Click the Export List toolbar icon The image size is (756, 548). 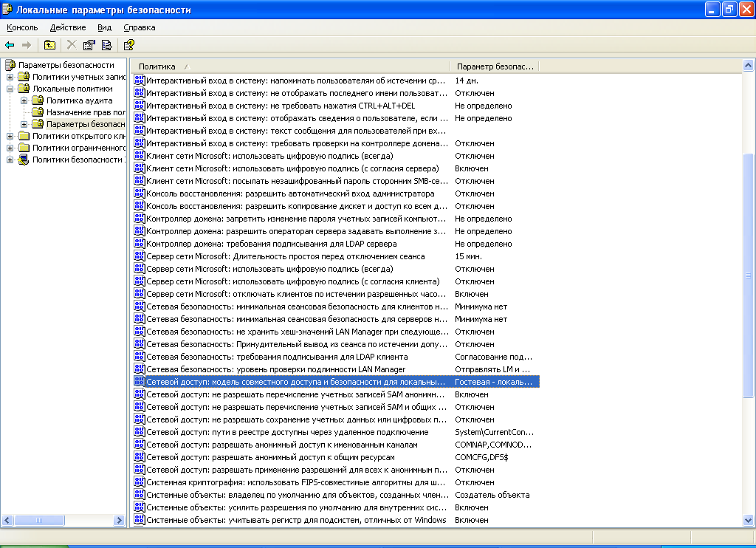tap(106, 45)
